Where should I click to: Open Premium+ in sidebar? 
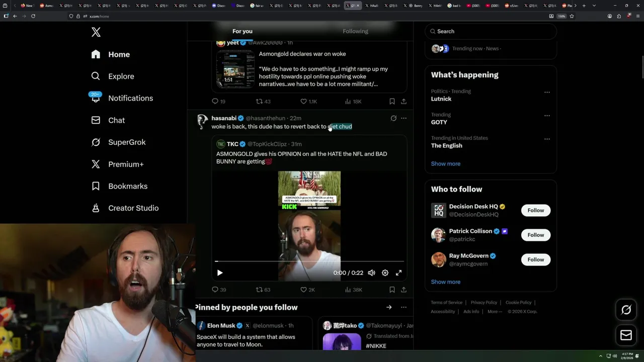pyautogui.click(x=117, y=164)
